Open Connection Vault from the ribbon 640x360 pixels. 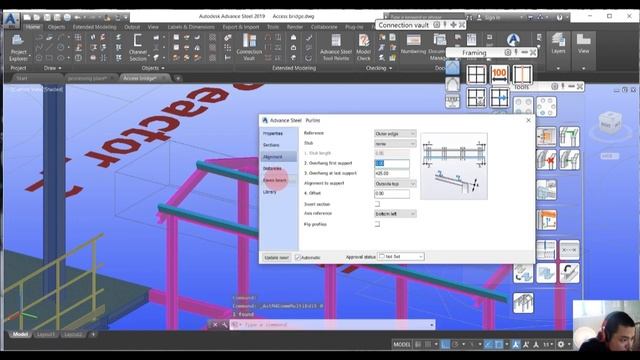(249, 48)
